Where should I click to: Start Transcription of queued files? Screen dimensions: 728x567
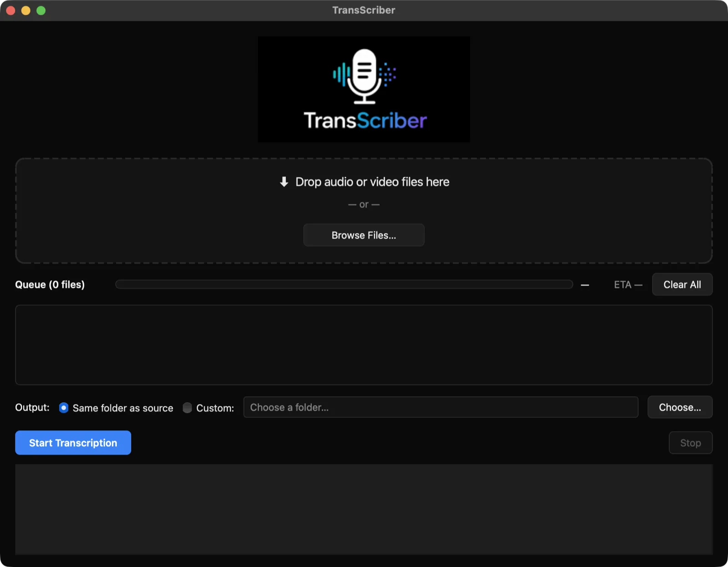(73, 443)
